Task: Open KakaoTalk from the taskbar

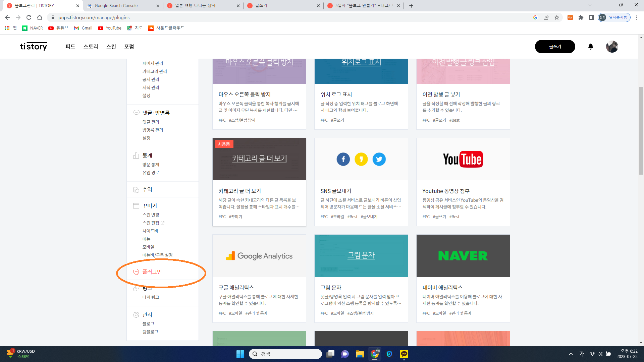Action: 404,354
